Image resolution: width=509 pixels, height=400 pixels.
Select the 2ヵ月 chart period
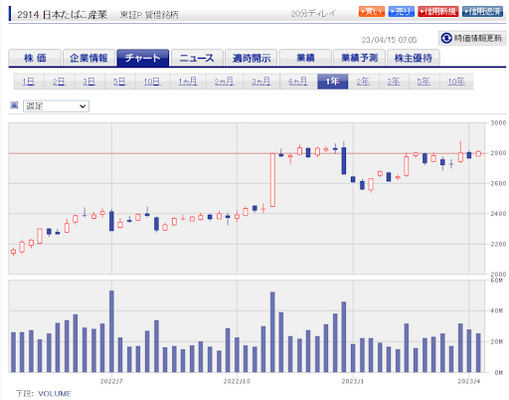224,82
